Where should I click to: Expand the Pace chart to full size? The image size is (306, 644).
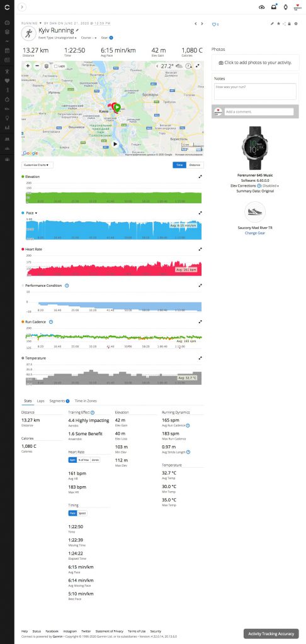point(200,213)
